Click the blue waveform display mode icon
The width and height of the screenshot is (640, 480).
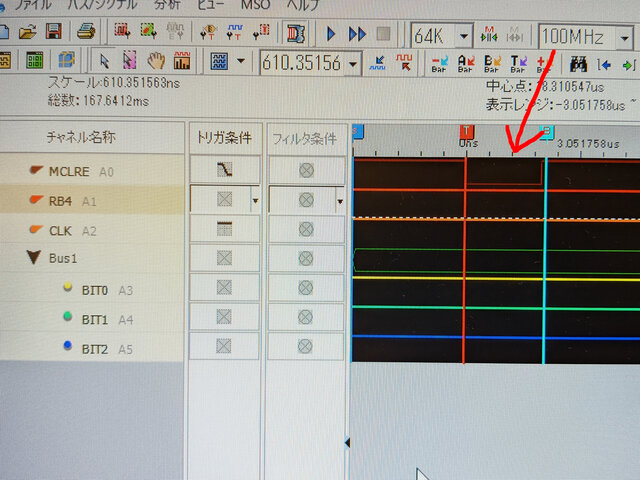coord(219,62)
